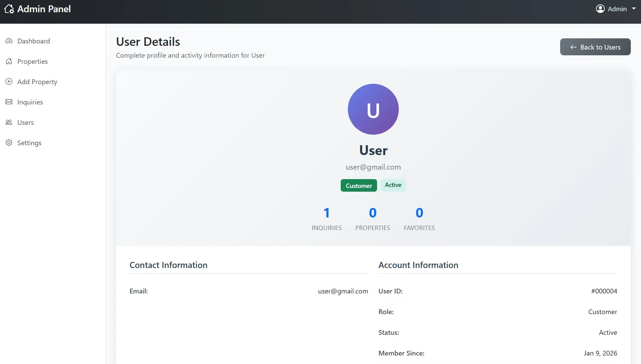Click the user@gmail.com email text
This screenshot has height=364, width=641.
pyautogui.click(x=373, y=167)
